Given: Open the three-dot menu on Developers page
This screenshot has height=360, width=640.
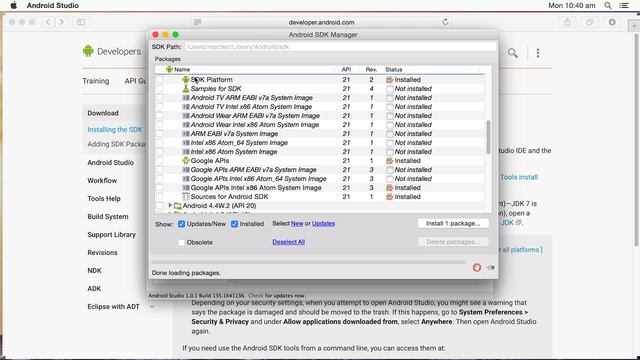Looking at the screenshot, I should coord(538,53).
